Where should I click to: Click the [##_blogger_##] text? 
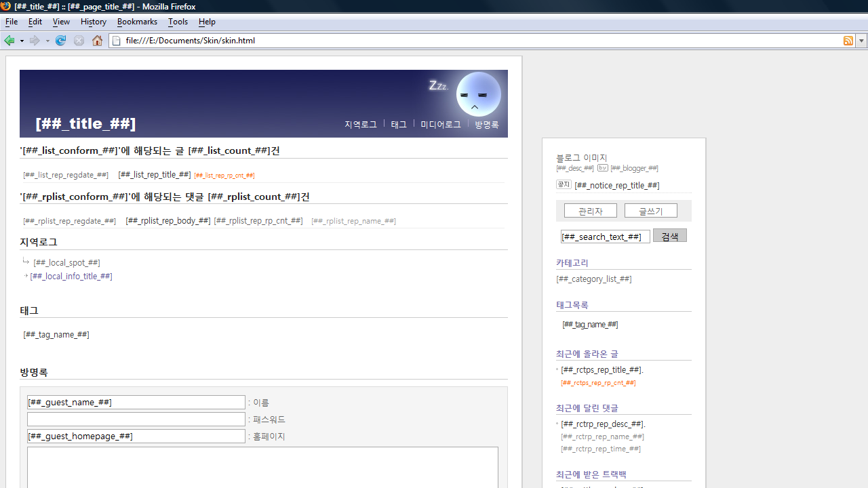coord(634,168)
